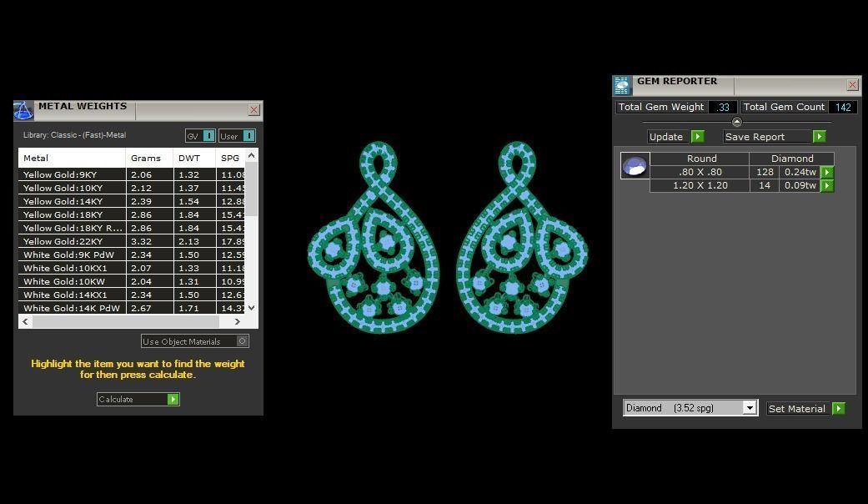The image size is (868, 504).
Task: Select the Yellow Gold:18KY R... row
Action: (x=131, y=228)
